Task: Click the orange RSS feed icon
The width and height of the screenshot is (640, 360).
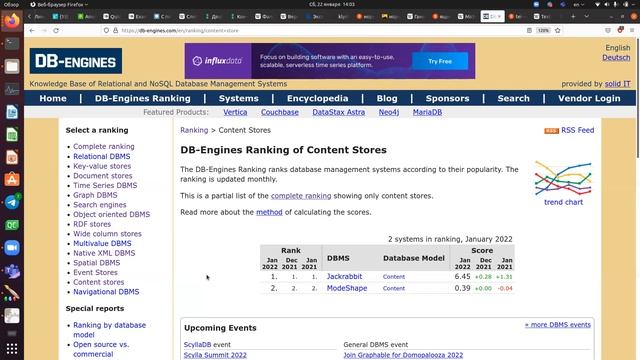Action: [551, 131]
